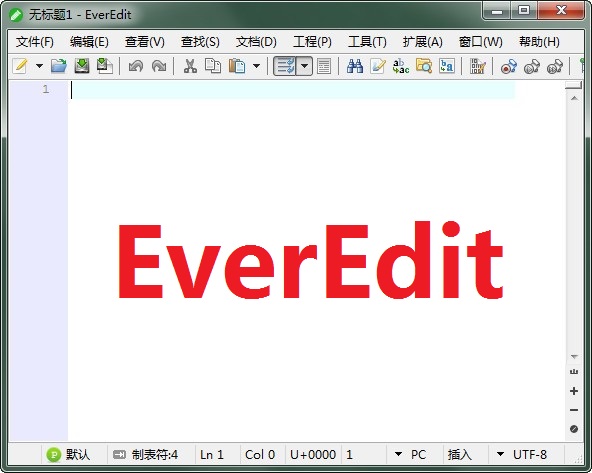
Task: Open the UTF-8 encoding dropdown
Action: click(522, 455)
